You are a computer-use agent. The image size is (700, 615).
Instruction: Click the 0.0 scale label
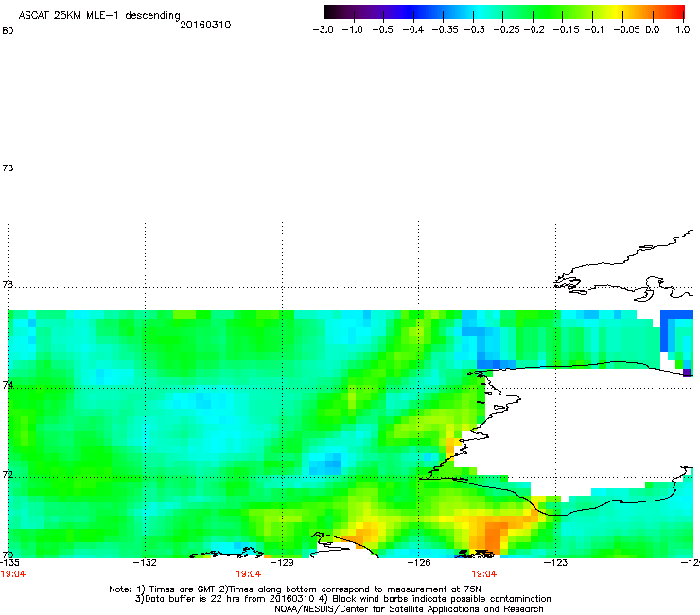(653, 30)
